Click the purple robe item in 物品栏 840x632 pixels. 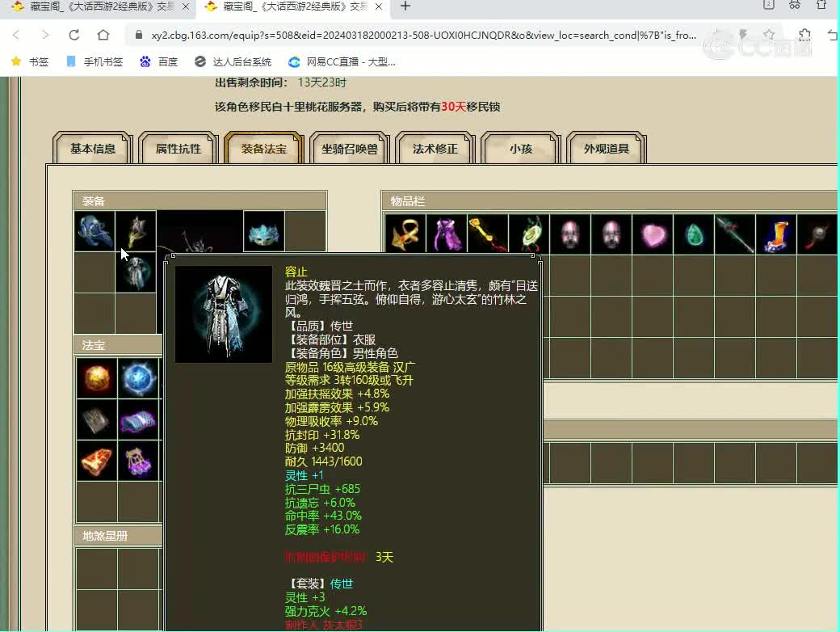pyautogui.click(x=447, y=234)
